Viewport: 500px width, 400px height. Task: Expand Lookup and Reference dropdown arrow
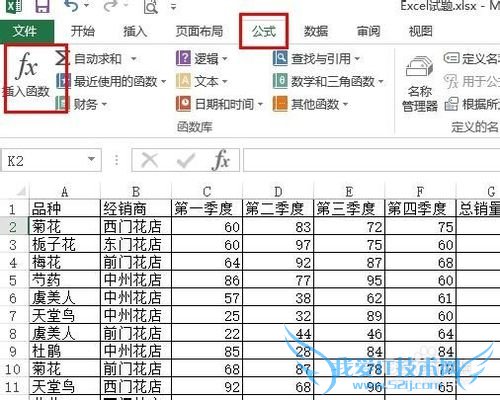(x=357, y=59)
